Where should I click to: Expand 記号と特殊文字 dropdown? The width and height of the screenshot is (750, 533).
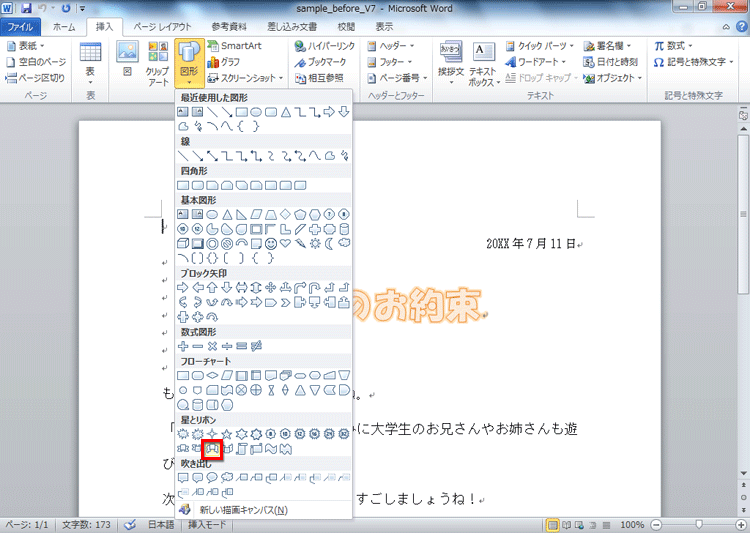pos(694,62)
